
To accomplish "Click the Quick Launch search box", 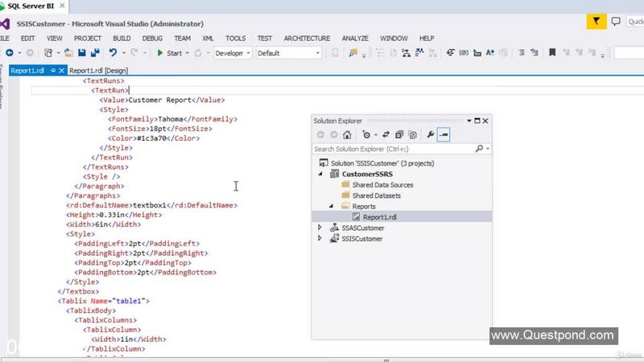I will [635, 22].
